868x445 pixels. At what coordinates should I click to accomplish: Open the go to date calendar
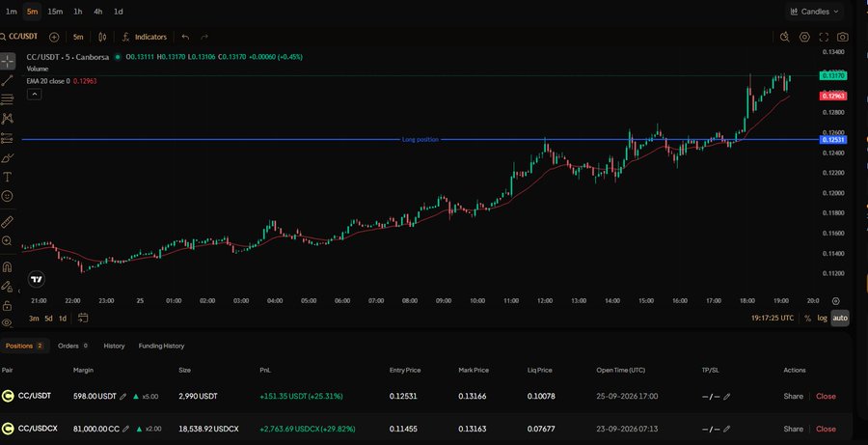pos(83,319)
